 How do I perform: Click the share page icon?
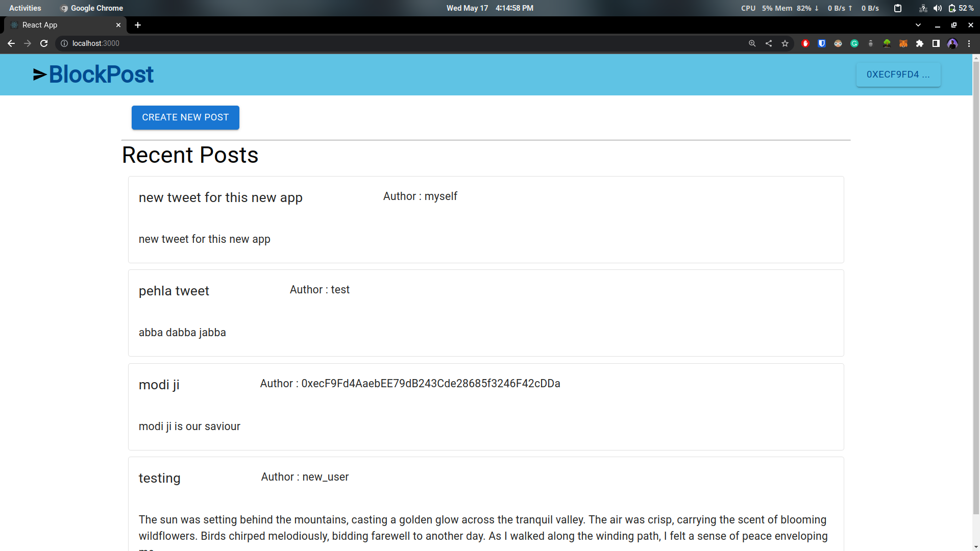pyautogui.click(x=768, y=44)
